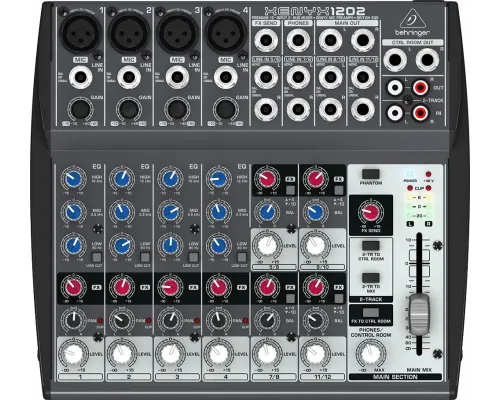Click the 9/10 channel red FX knob
The width and height of the screenshot is (500, 400).
315,179
